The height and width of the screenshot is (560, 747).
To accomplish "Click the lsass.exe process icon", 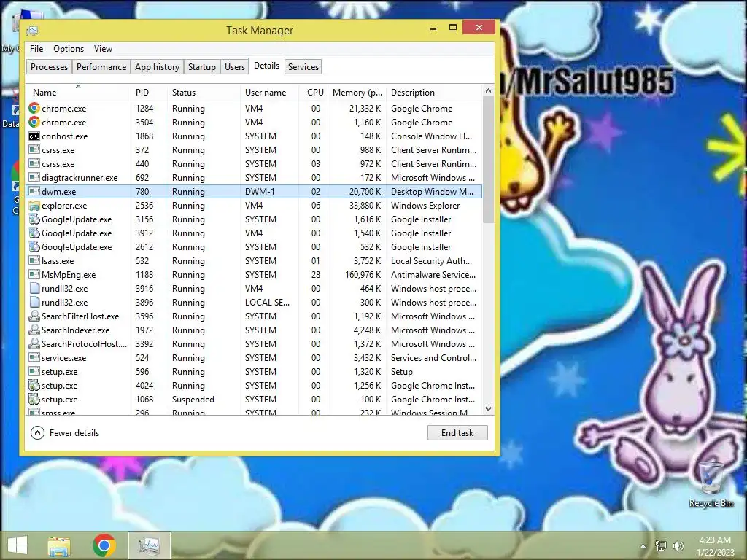I will tap(34, 261).
